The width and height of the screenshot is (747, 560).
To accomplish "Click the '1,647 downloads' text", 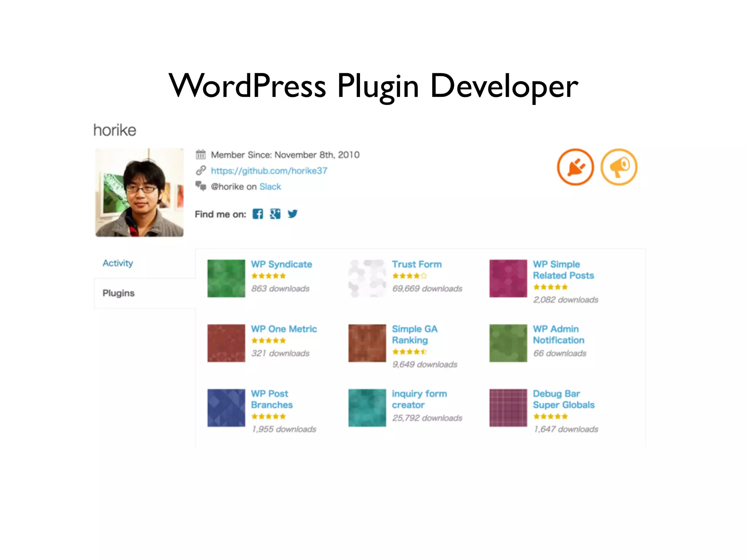I will pos(566,429).
